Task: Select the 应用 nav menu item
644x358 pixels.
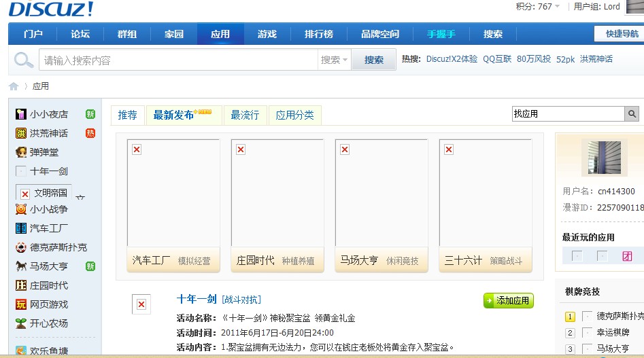Action: [x=220, y=34]
